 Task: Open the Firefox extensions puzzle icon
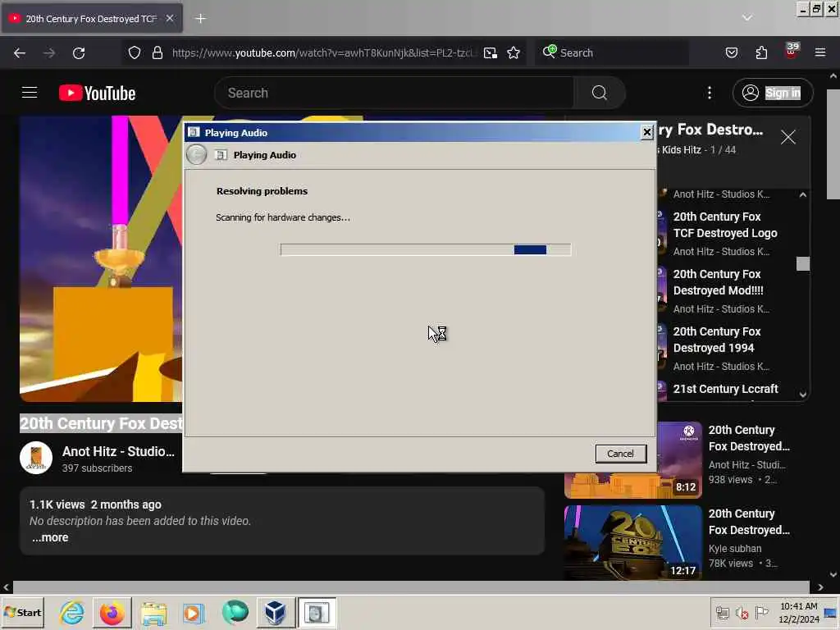(761, 53)
